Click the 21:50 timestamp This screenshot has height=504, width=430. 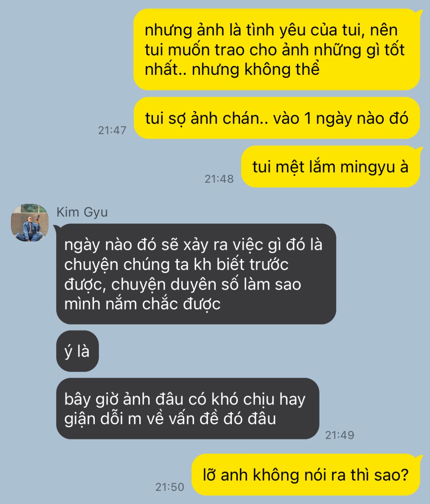click(x=170, y=487)
